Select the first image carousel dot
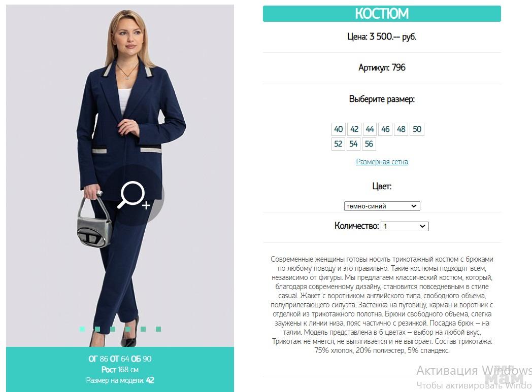 click(82, 329)
